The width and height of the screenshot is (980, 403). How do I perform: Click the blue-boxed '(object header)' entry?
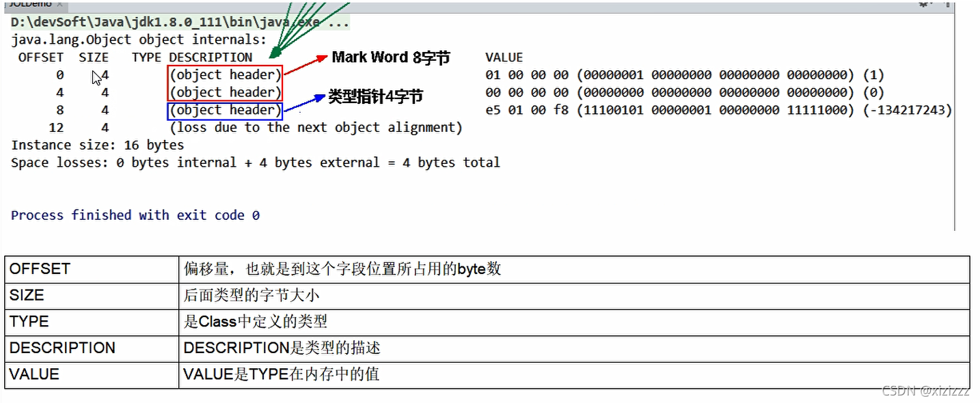pyautogui.click(x=224, y=109)
